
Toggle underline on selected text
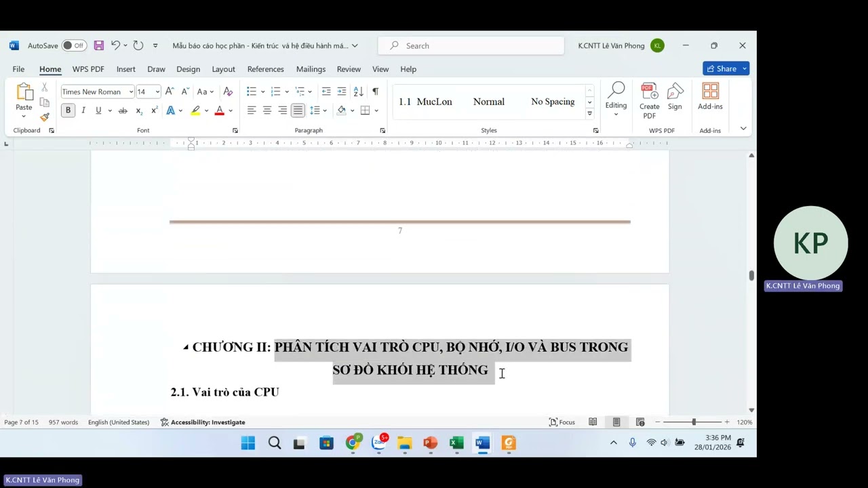[98, 110]
